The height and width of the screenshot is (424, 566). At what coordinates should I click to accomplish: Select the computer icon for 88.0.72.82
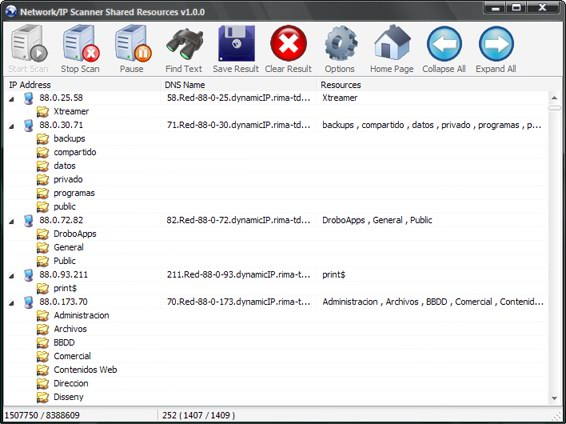29,220
